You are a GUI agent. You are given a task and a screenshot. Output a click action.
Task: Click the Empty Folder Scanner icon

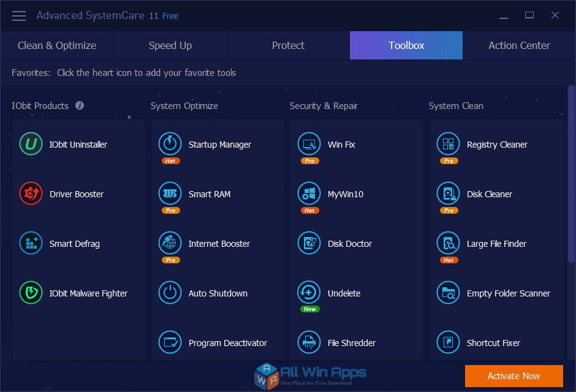[x=448, y=293]
